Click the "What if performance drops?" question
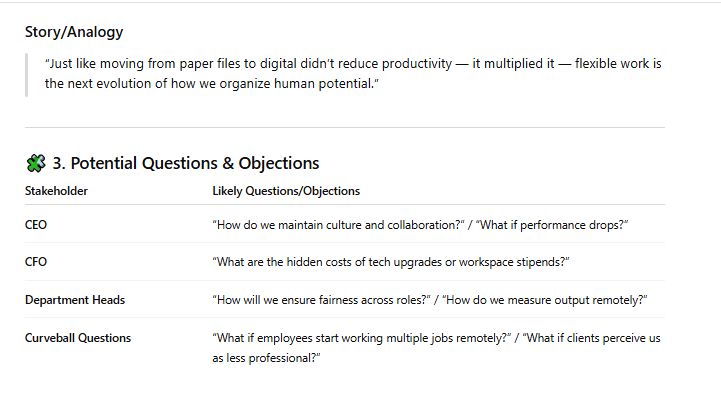The image size is (721, 409). pos(552,225)
